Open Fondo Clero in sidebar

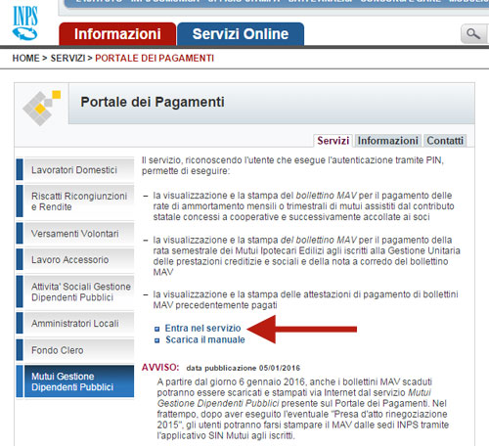tap(75, 350)
